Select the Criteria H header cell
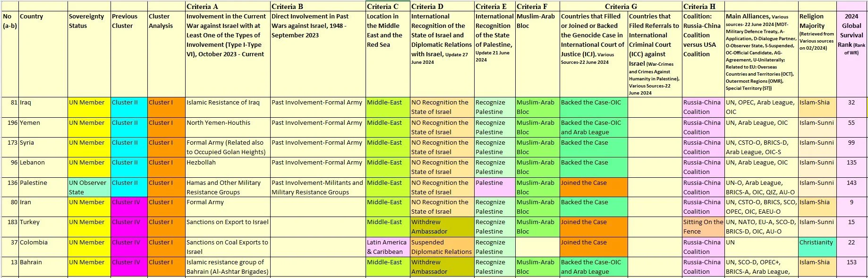The width and height of the screenshot is (868, 278). 703,6
